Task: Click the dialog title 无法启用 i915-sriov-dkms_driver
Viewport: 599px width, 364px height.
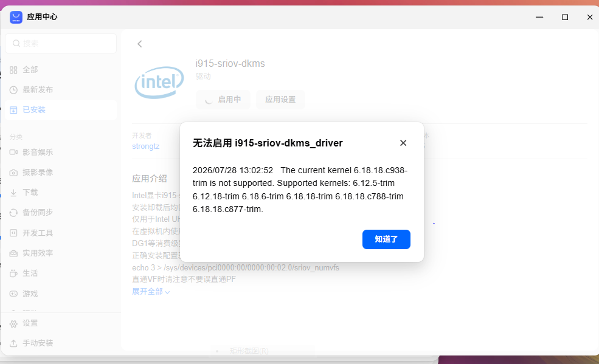Action: tap(268, 143)
